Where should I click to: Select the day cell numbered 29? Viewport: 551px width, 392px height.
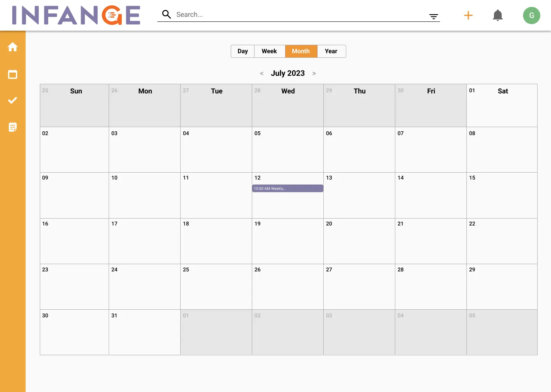pos(502,287)
